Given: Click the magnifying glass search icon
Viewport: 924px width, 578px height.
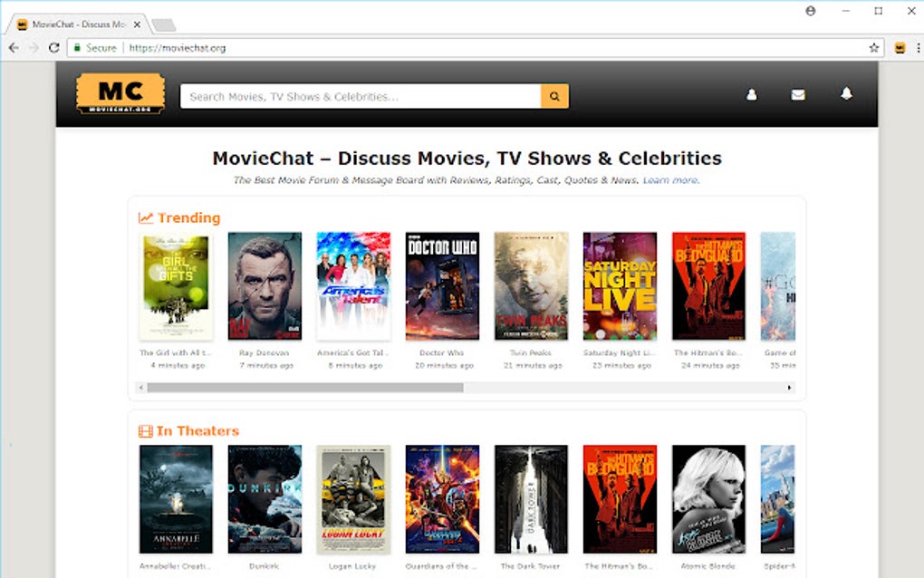Looking at the screenshot, I should 553,95.
